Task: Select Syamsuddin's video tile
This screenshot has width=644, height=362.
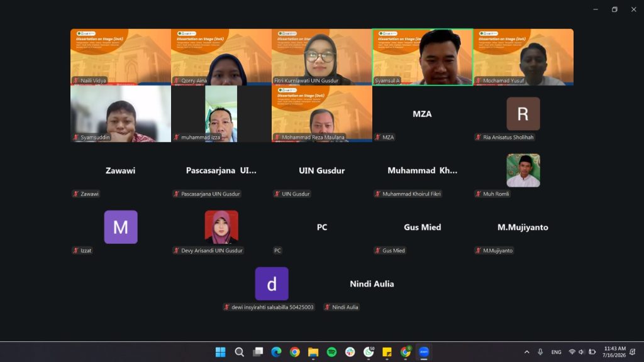Action: click(x=121, y=114)
